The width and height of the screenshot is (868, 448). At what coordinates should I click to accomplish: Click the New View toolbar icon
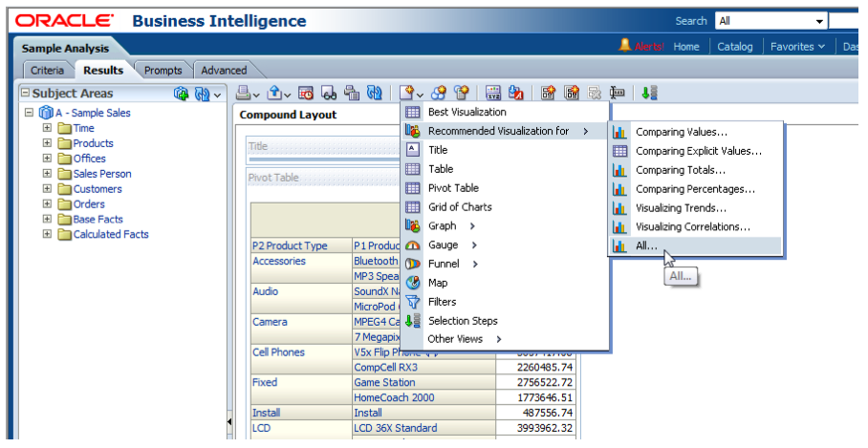[408, 93]
